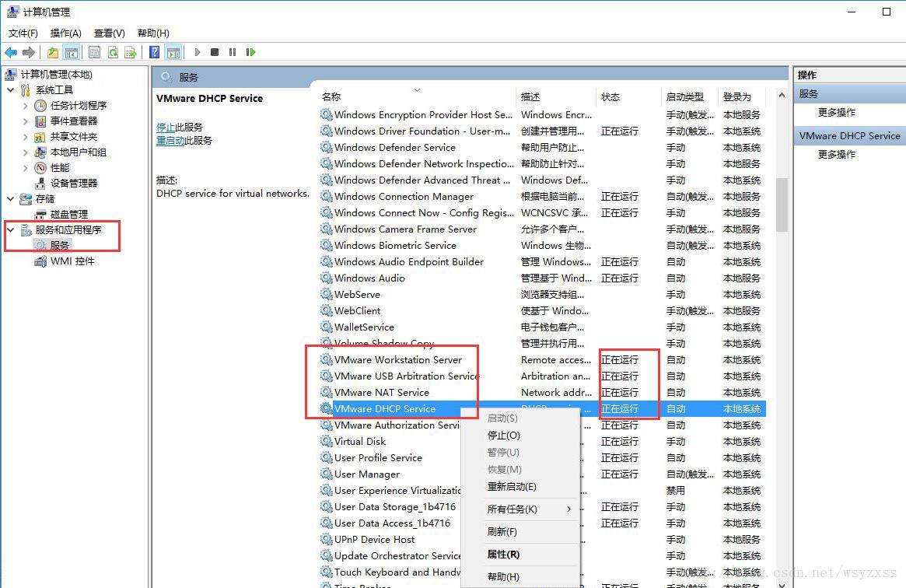Click 更多操作 under 服务 in Actions pane
Screen dimensions: 906x588
[x=837, y=113]
